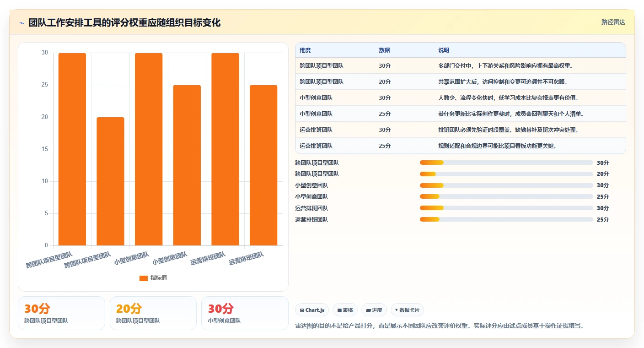Click the footer note starting 雷达图的目的不是给产品打分
This screenshot has width=644, height=348.
click(x=440, y=326)
